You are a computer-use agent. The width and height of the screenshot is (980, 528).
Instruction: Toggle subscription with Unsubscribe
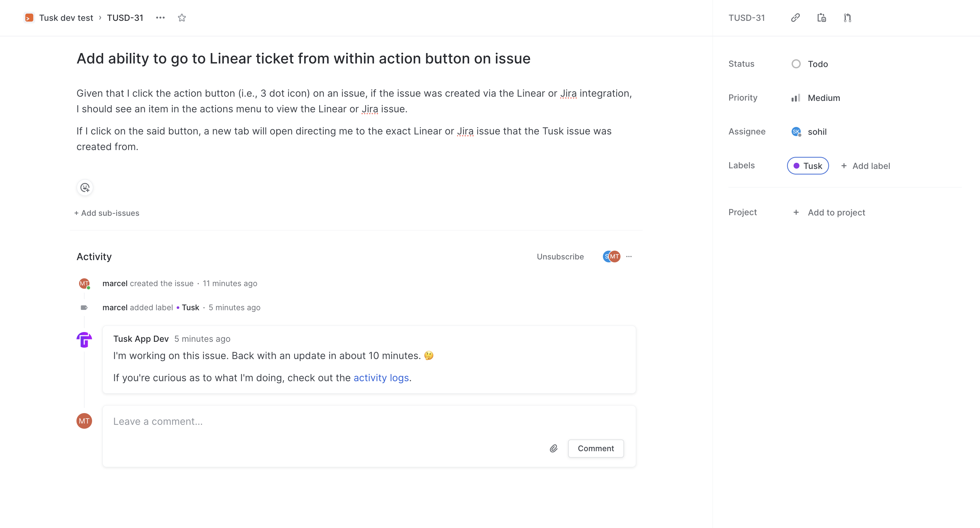coord(560,257)
